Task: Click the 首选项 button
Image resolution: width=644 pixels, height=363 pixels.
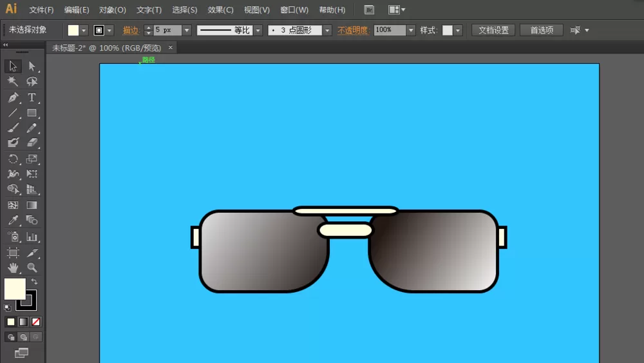Action: click(542, 30)
